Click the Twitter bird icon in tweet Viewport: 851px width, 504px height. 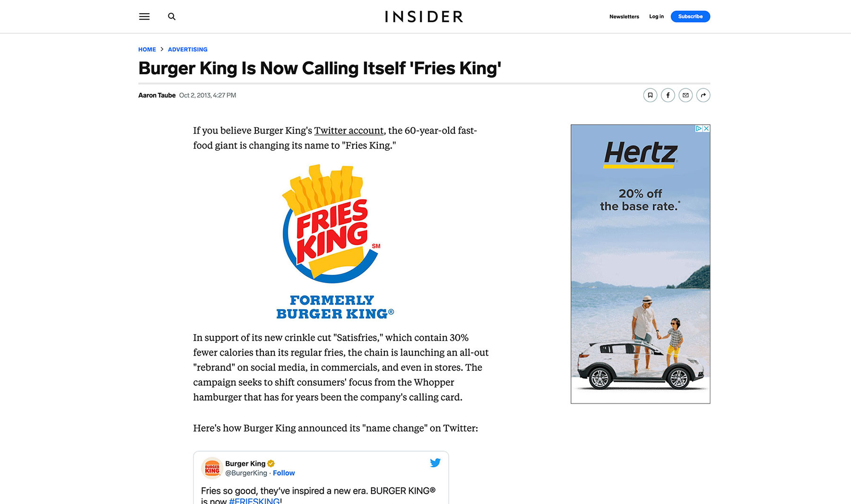pos(435,463)
